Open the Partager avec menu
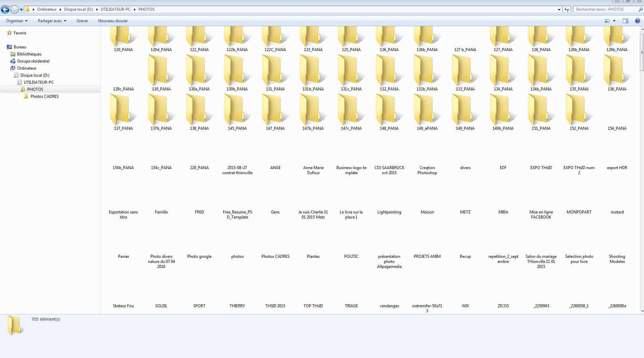This screenshot has width=644, height=358. pos(51,21)
